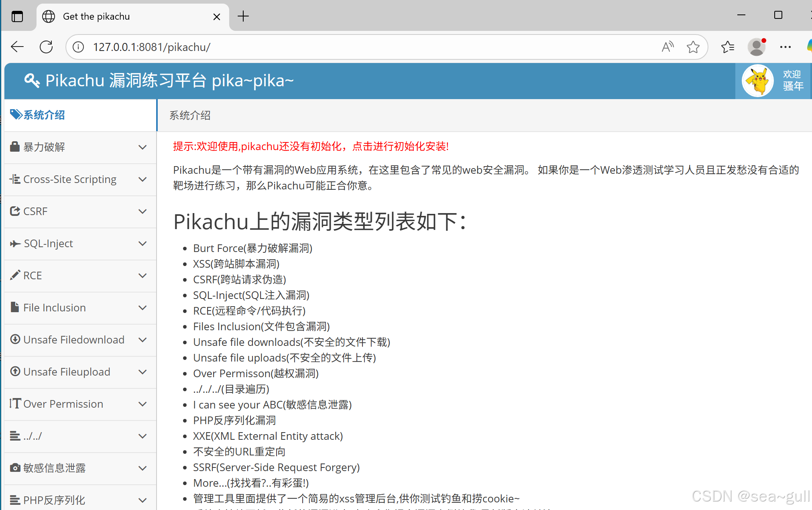Open the PHP反序列化 section
The height and width of the screenshot is (510, 812).
54,500
